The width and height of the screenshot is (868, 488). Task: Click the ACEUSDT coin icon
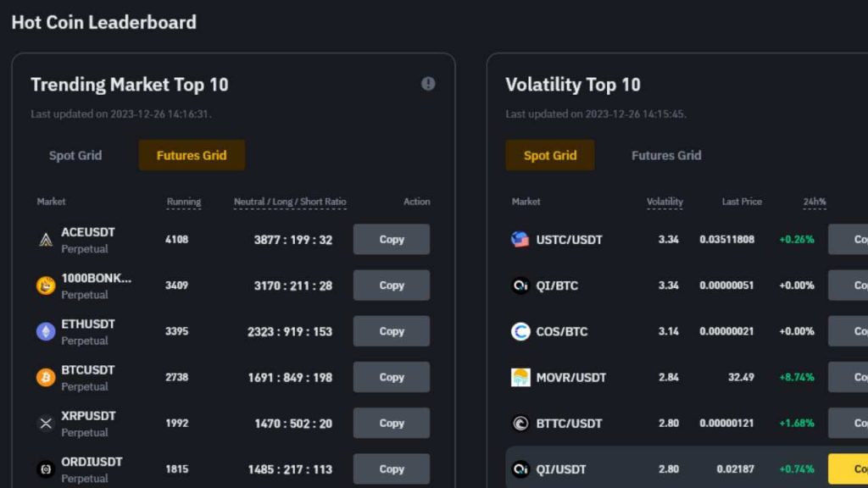(46, 240)
